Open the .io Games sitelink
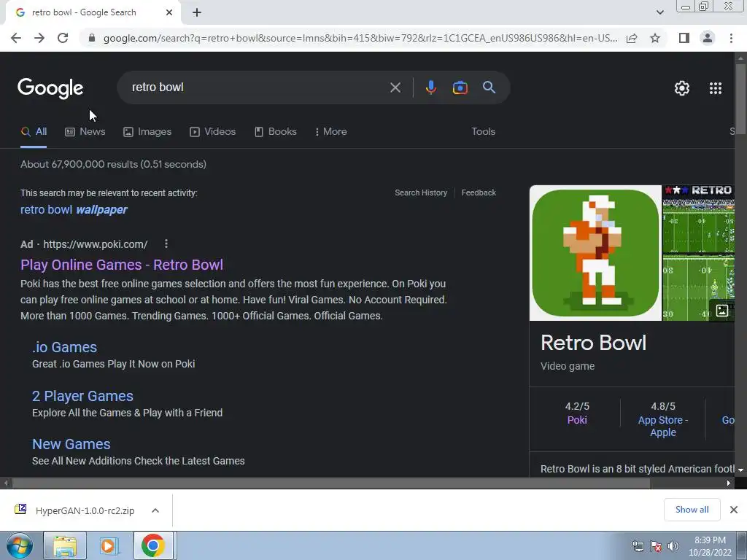747x560 pixels. (64, 347)
